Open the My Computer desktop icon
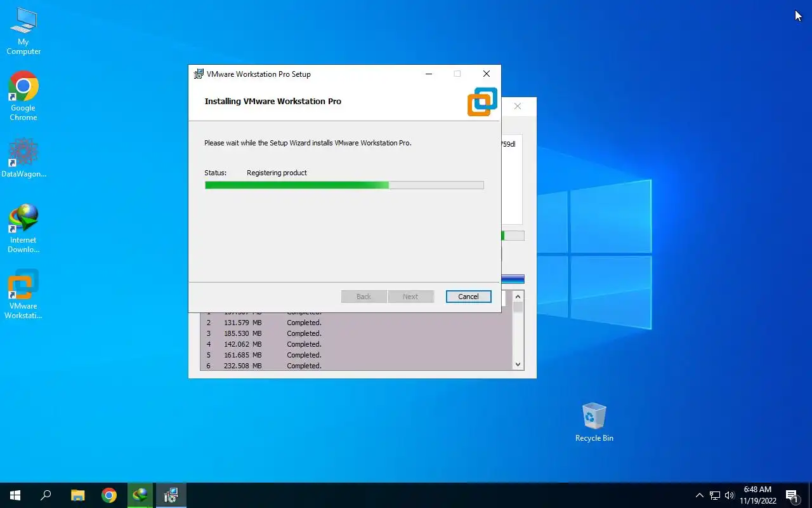The width and height of the screenshot is (812, 508). pyautogui.click(x=23, y=32)
